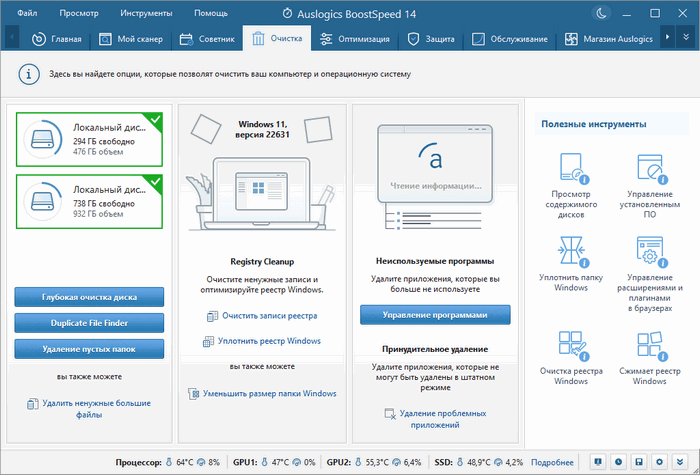Click the force uninstall icon
This screenshot has height=475, width=700.
[x=390, y=414]
